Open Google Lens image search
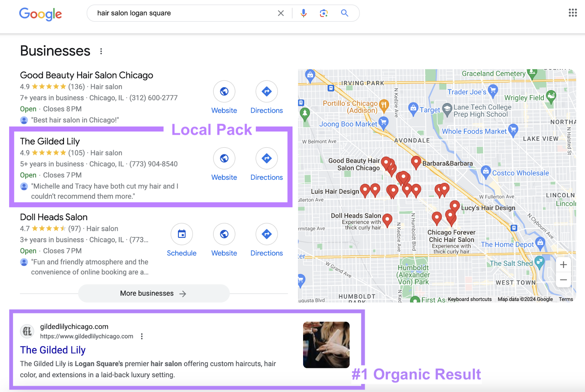This screenshot has width=585, height=392. 323,13
